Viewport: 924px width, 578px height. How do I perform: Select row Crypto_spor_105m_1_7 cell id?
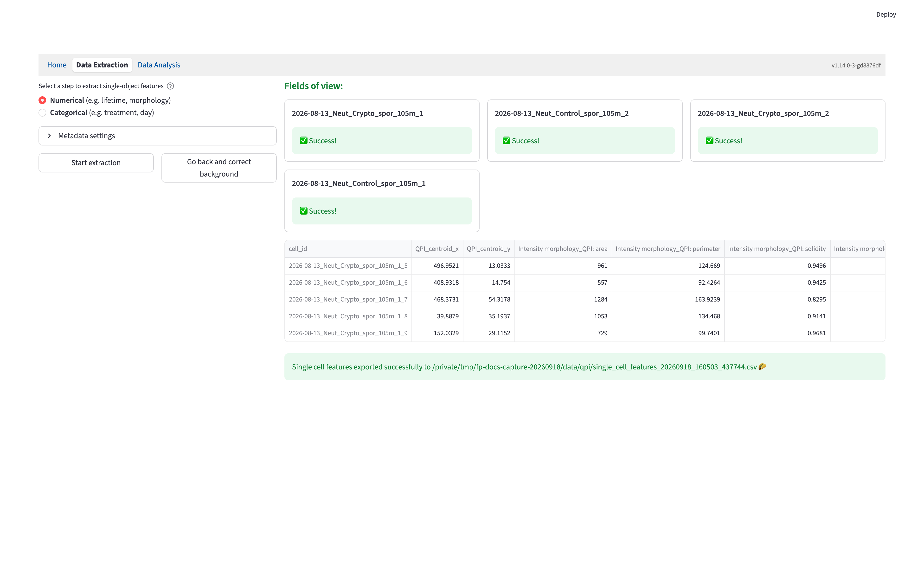(x=348, y=299)
